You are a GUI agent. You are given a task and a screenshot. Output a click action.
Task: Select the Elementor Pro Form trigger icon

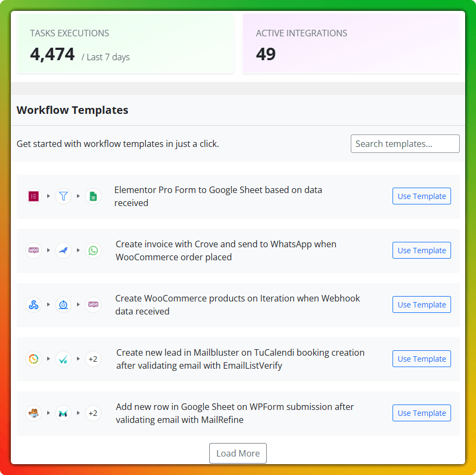(x=33, y=196)
